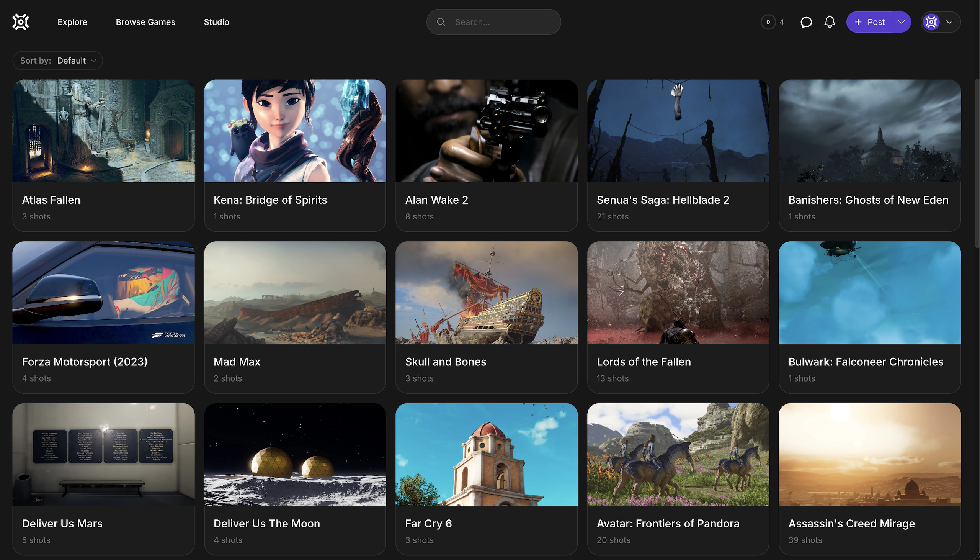Open the messages chat bubble icon
This screenshot has height=560, width=980.
tap(806, 22)
